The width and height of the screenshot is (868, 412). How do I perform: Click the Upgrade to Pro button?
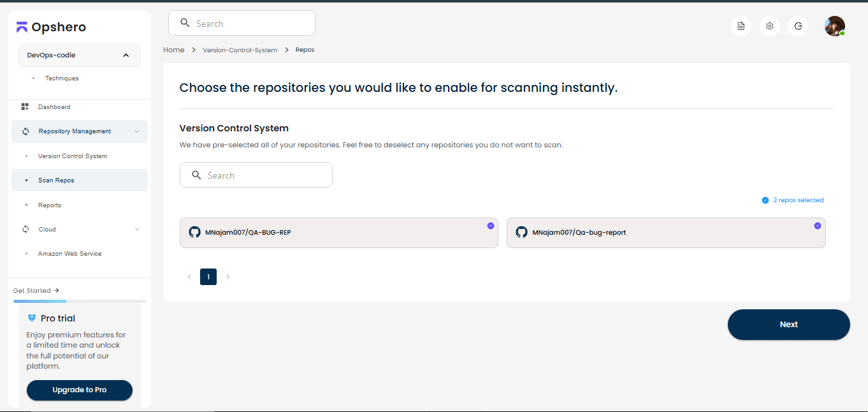80,390
